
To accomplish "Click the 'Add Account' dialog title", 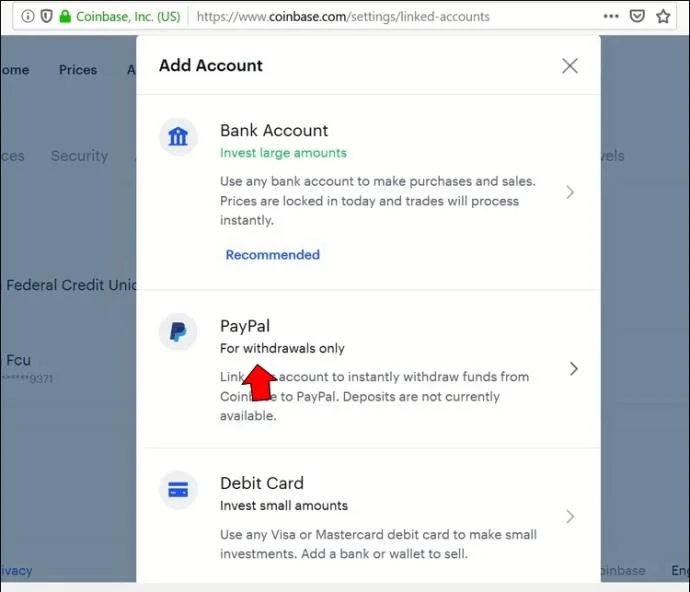I will (x=211, y=66).
